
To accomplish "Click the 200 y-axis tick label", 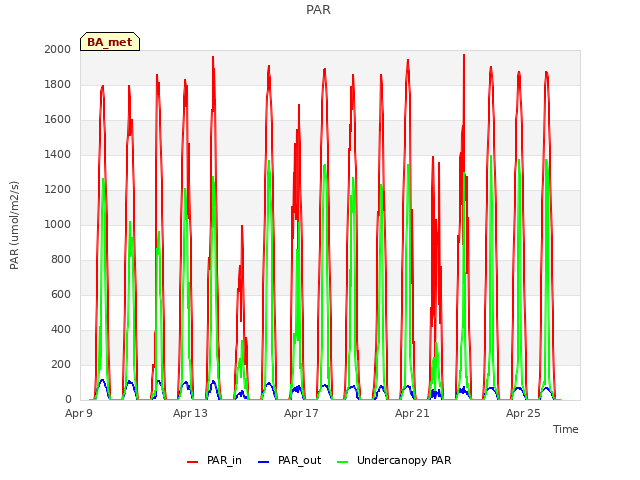I will coord(61,364).
